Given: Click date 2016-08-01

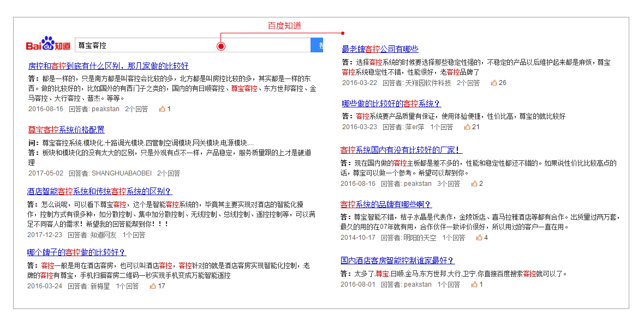Looking at the screenshot, I should pyautogui.click(x=357, y=284).
